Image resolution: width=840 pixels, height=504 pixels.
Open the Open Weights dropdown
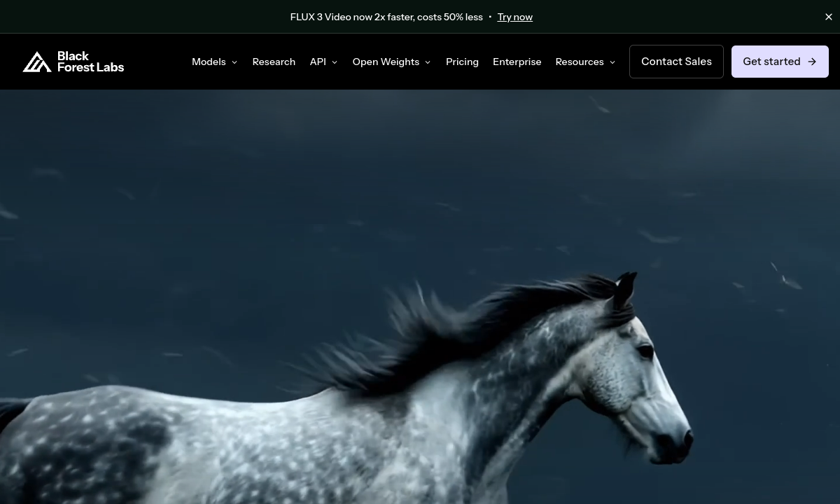click(x=391, y=62)
